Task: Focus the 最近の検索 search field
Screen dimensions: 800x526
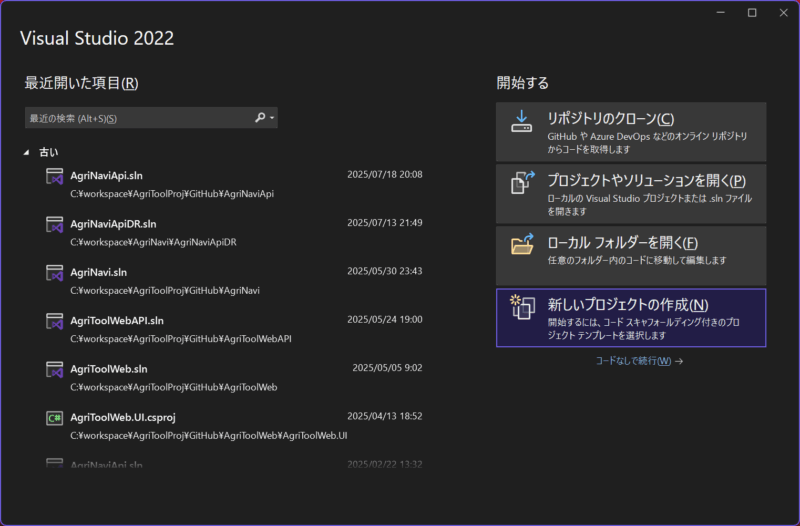Action: pos(135,119)
